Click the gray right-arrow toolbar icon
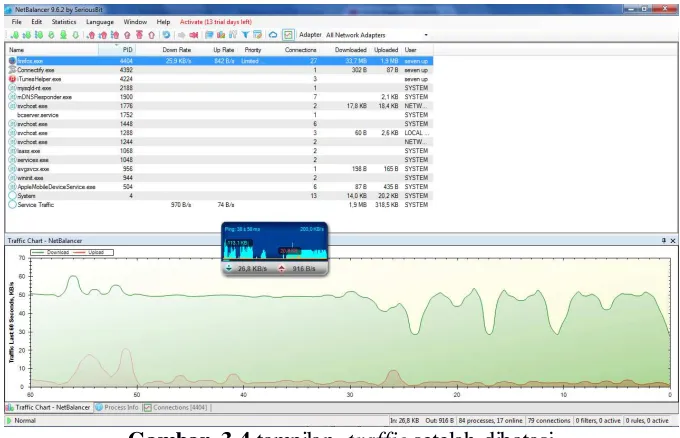 pos(182,35)
